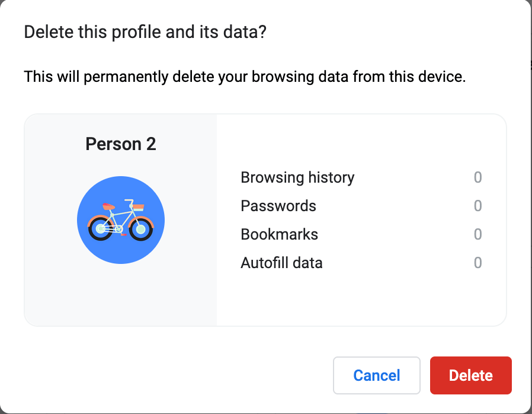Click the Bookmarks count value
The width and height of the screenshot is (532, 414).
[x=477, y=234]
